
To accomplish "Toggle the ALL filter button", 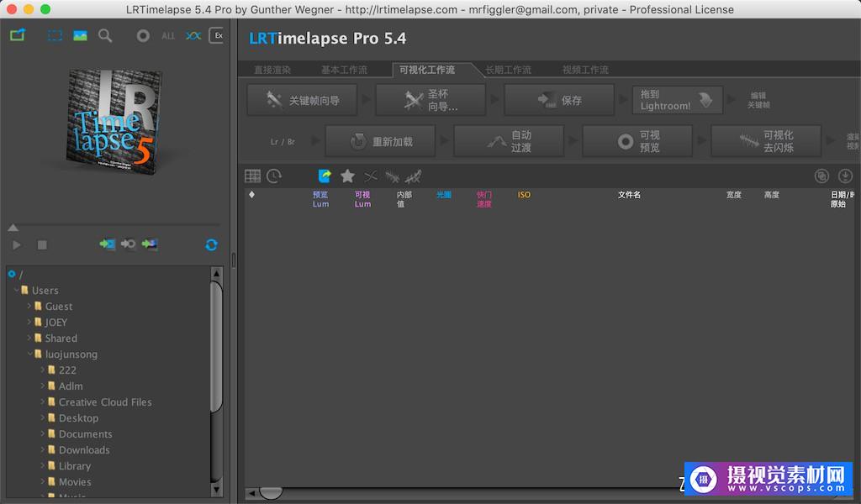I will pos(168,36).
